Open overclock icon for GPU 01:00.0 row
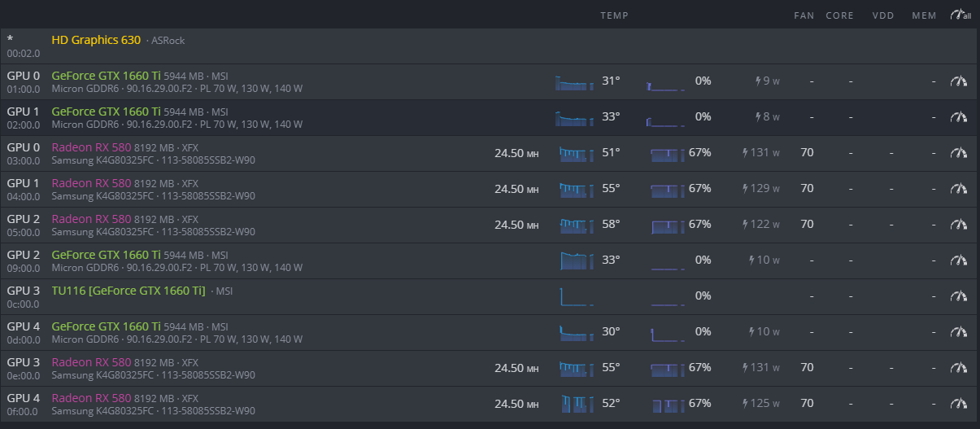The image size is (980, 429). [x=960, y=81]
